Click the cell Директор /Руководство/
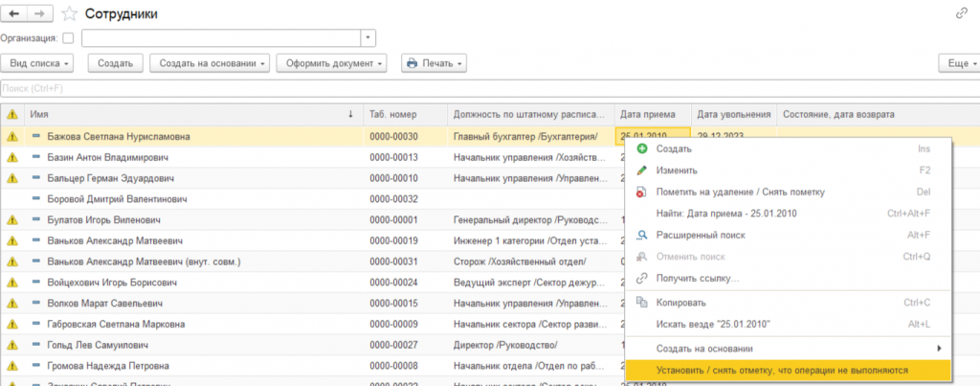Viewport: 980px width, 386px height. coord(505,346)
